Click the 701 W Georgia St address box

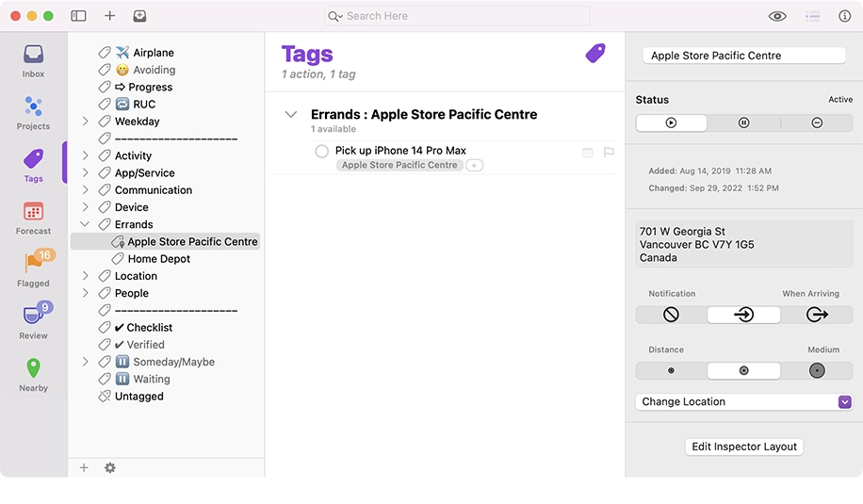pos(744,244)
